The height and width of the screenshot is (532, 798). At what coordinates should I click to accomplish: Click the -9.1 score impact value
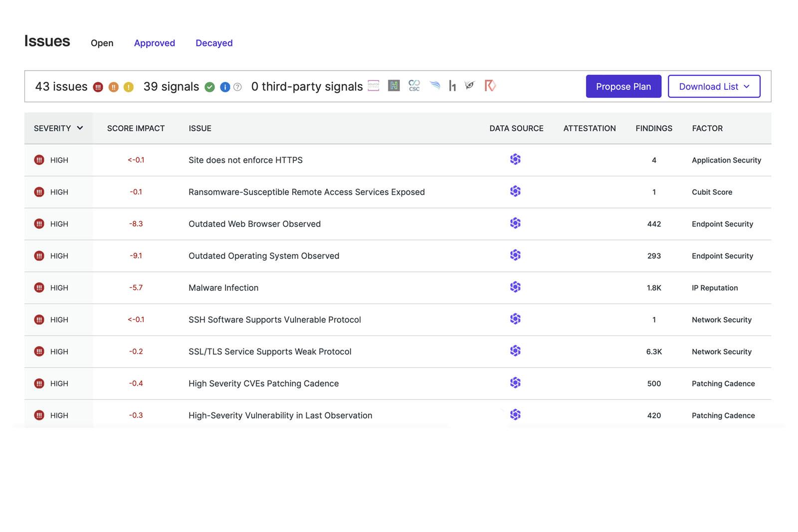pyautogui.click(x=136, y=256)
